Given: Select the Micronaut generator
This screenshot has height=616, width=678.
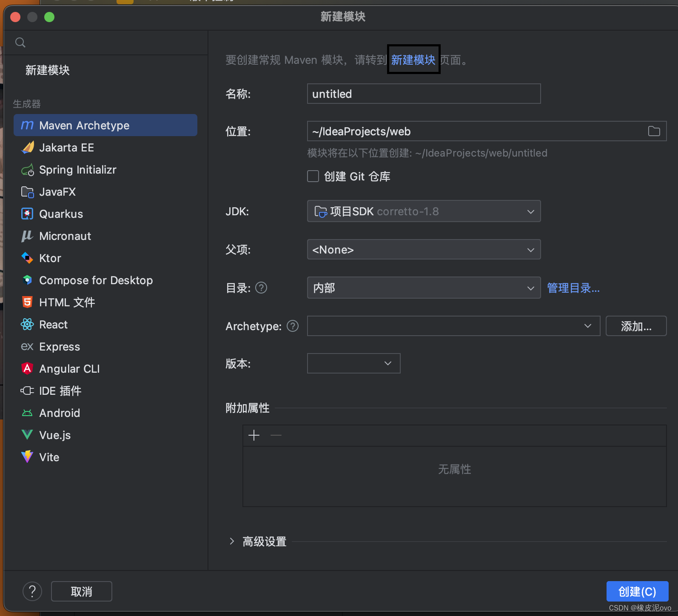Looking at the screenshot, I should pos(105,236).
